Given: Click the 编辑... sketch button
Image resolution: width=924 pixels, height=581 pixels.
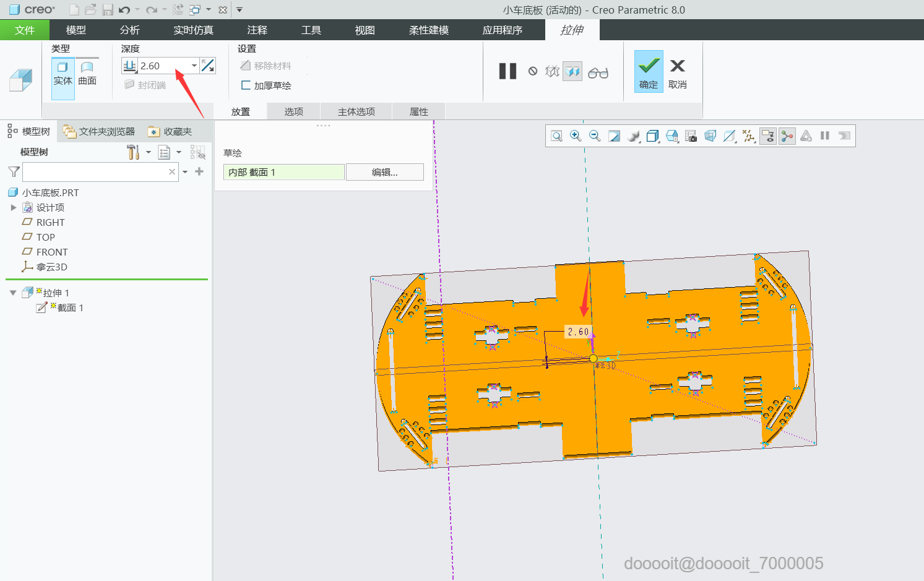Looking at the screenshot, I should coord(384,172).
